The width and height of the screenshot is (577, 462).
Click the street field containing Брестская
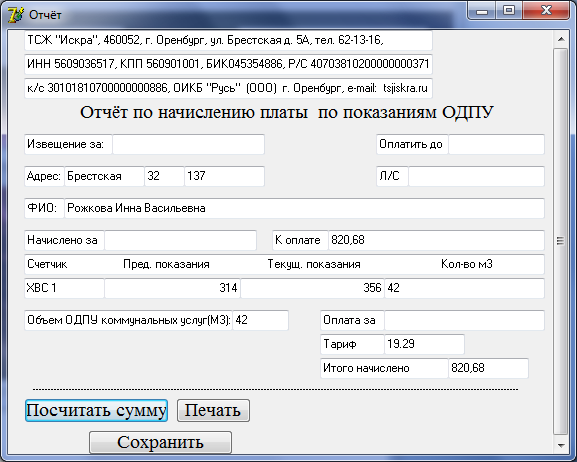pos(104,176)
